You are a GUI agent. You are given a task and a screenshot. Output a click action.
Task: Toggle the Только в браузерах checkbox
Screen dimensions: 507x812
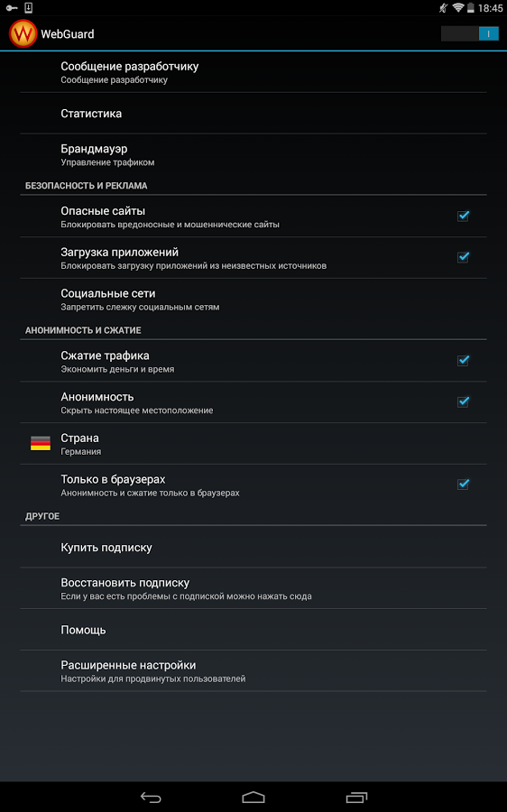[x=463, y=484]
